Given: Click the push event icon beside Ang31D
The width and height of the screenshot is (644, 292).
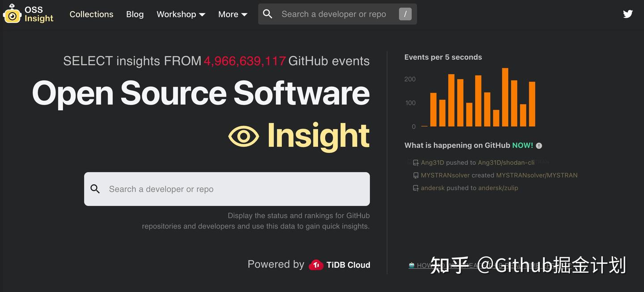Looking at the screenshot, I should [415, 163].
